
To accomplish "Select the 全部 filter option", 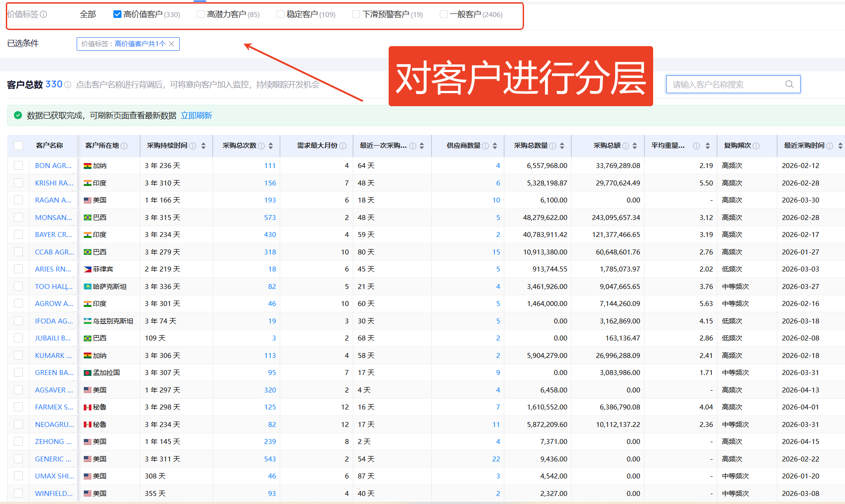I will point(88,14).
